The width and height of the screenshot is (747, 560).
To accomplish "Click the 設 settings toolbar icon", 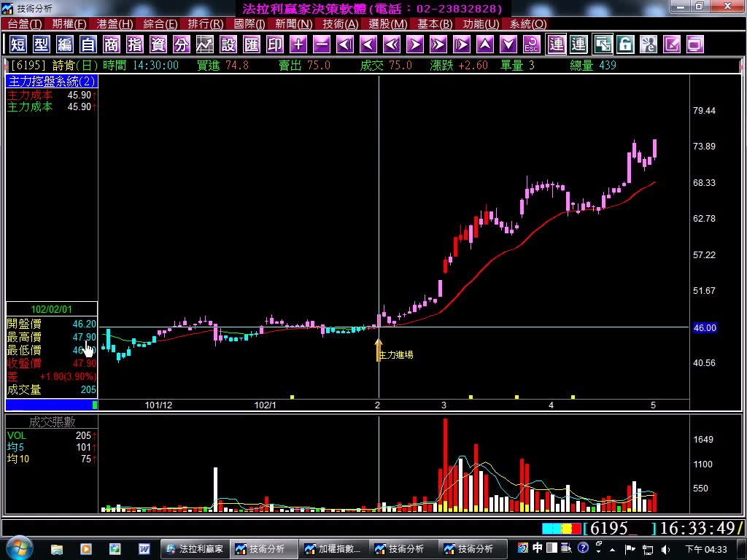I will 228,44.
